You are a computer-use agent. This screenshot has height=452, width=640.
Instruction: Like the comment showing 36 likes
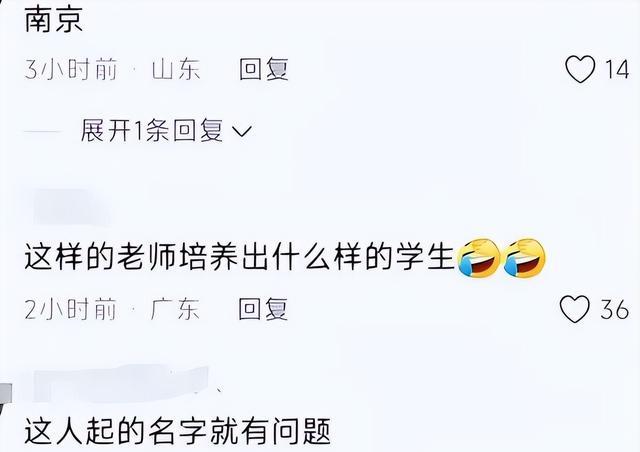(575, 309)
